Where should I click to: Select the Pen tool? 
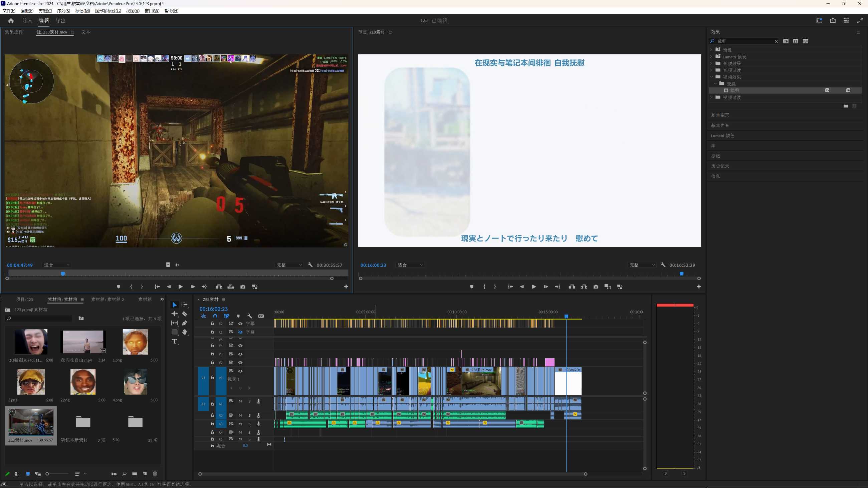[184, 323]
